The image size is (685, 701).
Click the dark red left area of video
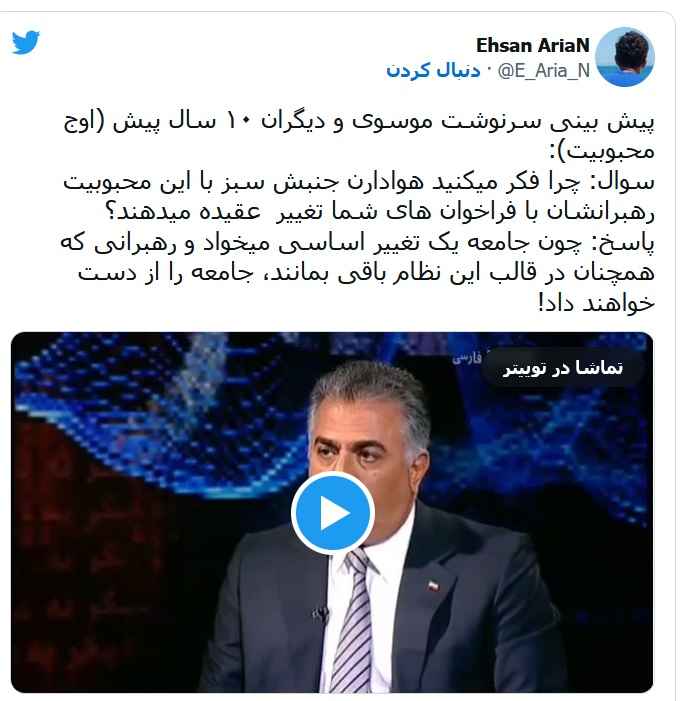(89, 581)
